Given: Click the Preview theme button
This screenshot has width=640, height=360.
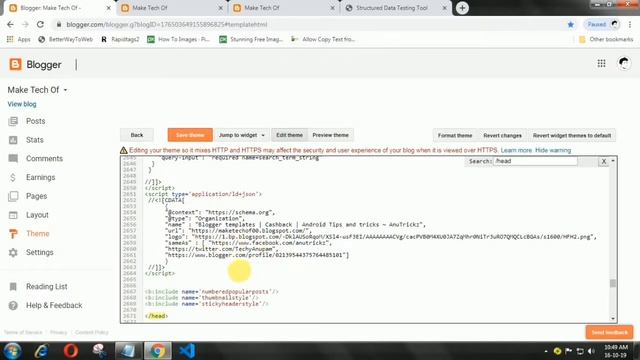Looking at the screenshot, I should tap(331, 135).
